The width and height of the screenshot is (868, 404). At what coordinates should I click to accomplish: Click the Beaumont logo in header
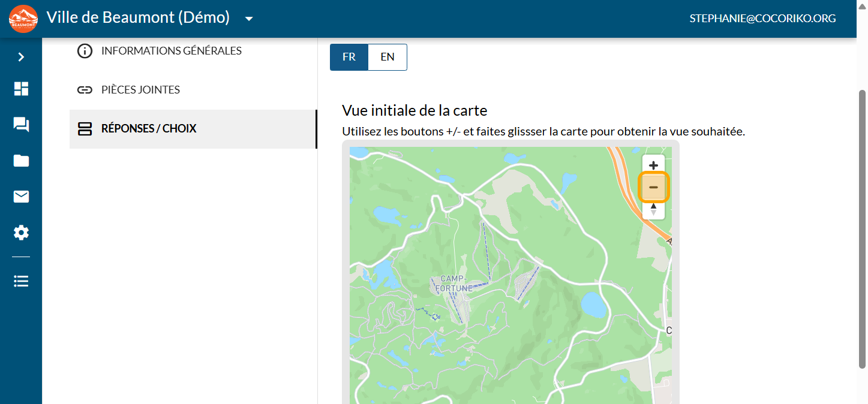coord(23,19)
